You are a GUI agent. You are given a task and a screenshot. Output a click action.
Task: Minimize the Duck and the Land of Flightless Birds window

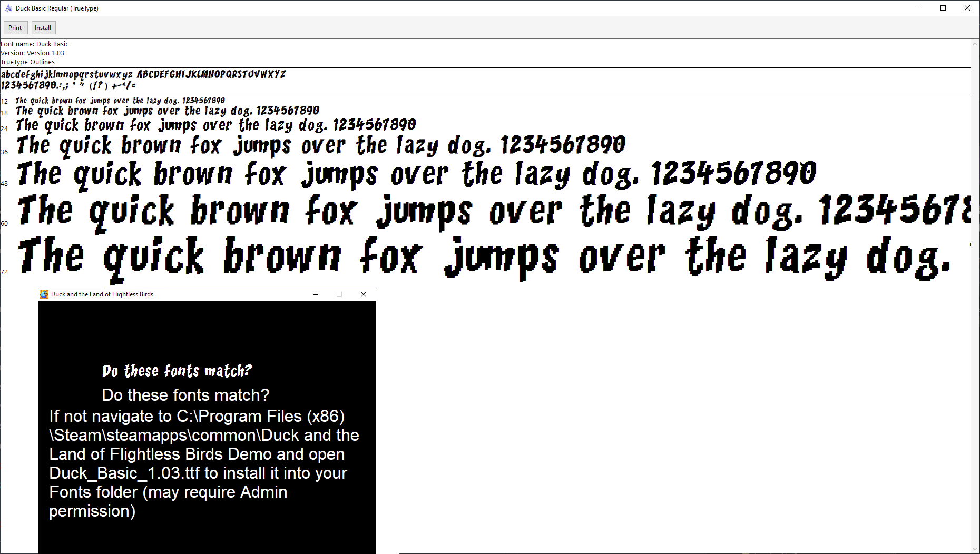[x=316, y=294]
